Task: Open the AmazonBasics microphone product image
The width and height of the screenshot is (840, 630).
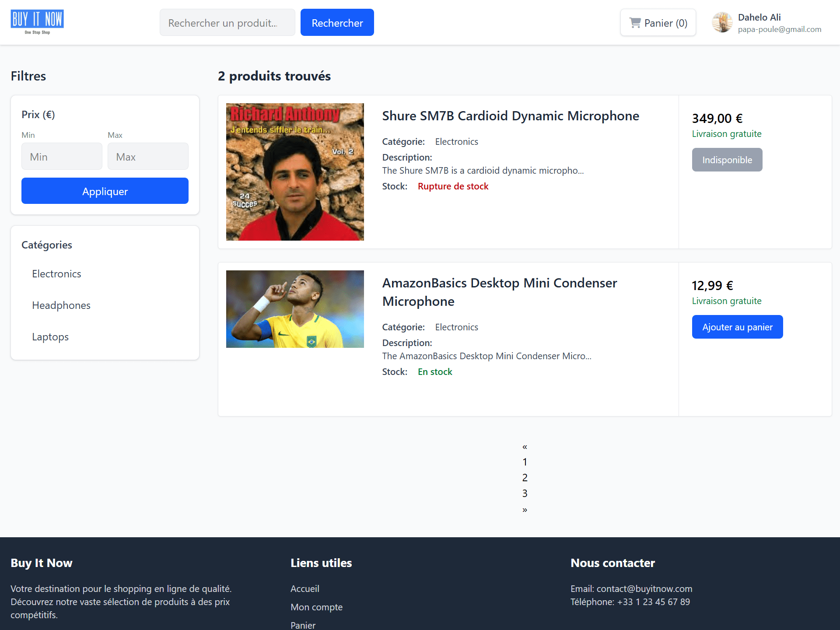Action: (295, 309)
